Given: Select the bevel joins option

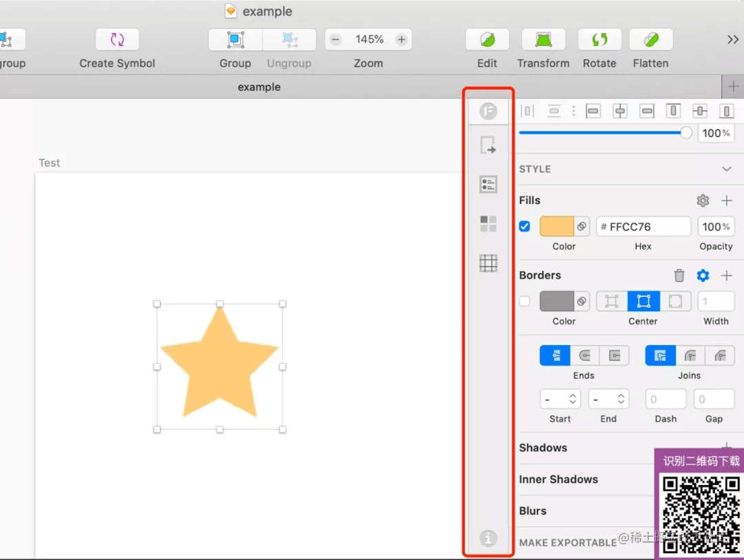Looking at the screenshot, I should [x=720, y=355].
